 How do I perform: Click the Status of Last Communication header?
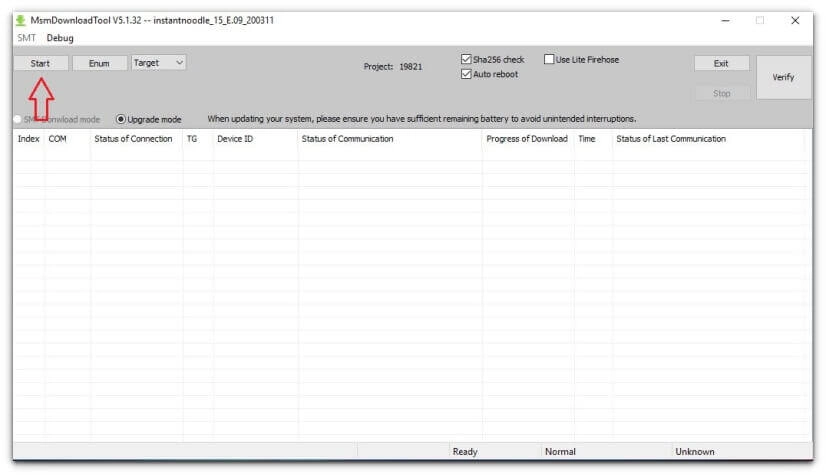pyautogui.click(x=671, y=139)
